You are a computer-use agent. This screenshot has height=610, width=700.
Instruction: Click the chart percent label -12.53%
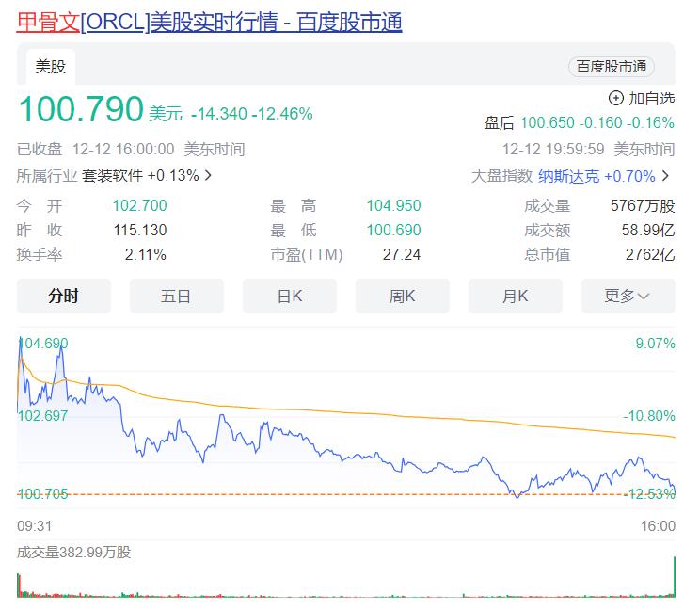click(x=651, y=494)
